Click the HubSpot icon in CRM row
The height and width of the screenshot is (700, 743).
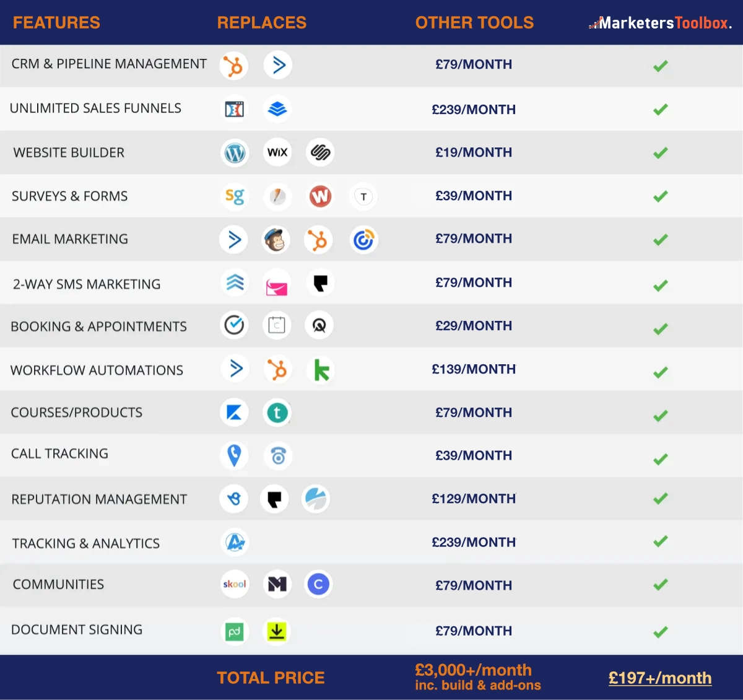(x=233, y=66)
